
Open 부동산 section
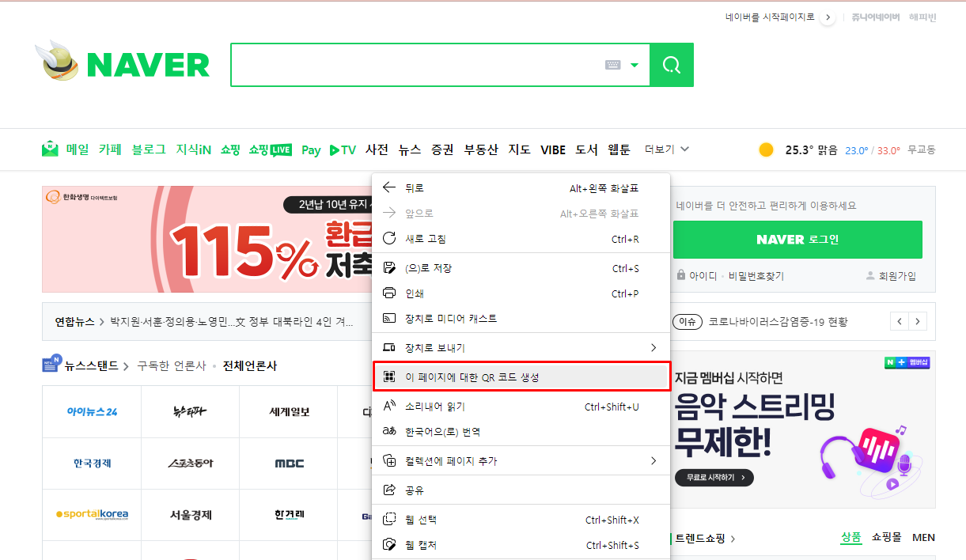(481, 149)
